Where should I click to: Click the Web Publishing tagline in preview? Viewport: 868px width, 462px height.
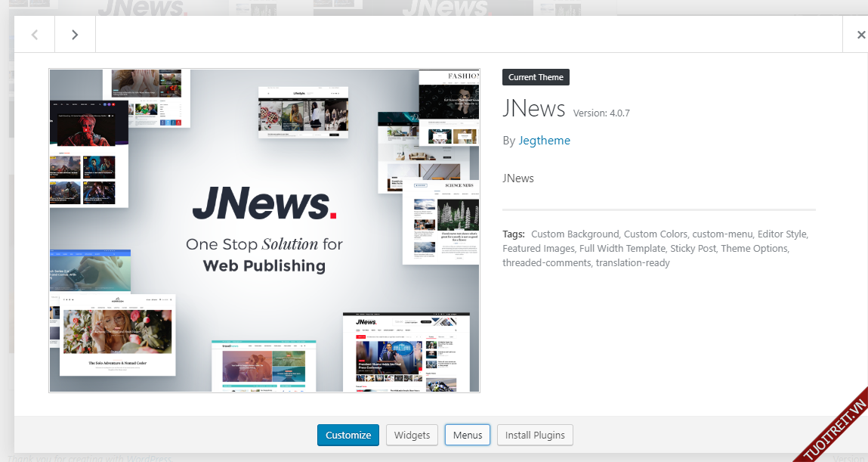click(264, 266)
